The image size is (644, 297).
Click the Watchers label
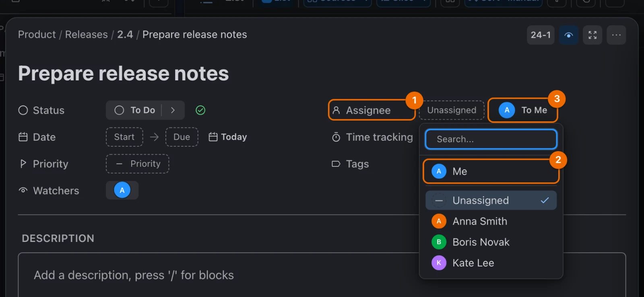pos(56,190)
